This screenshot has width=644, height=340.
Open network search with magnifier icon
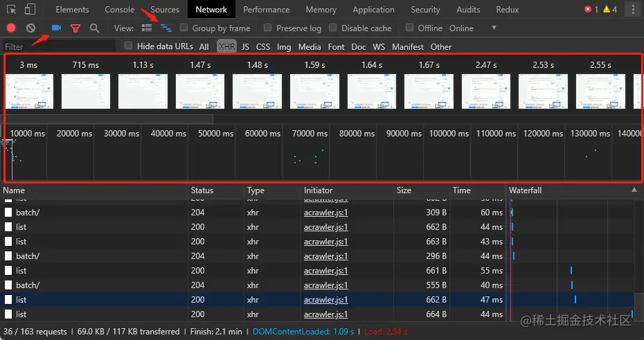coord(94,28)
